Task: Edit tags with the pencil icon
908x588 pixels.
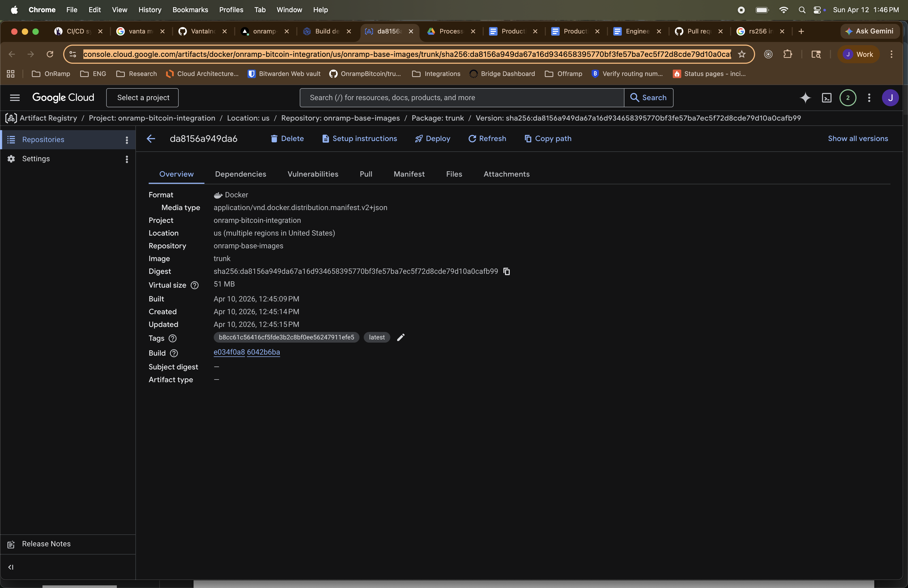Action: [x=401, y=337]
